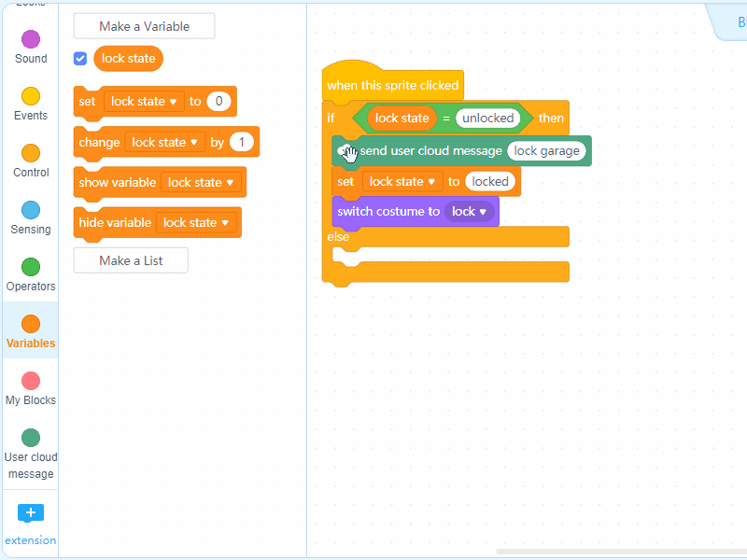Click the horizontal scrollbar in the workspace
Viewport: 747px width, 560px height.
click(x=616, y=552)
